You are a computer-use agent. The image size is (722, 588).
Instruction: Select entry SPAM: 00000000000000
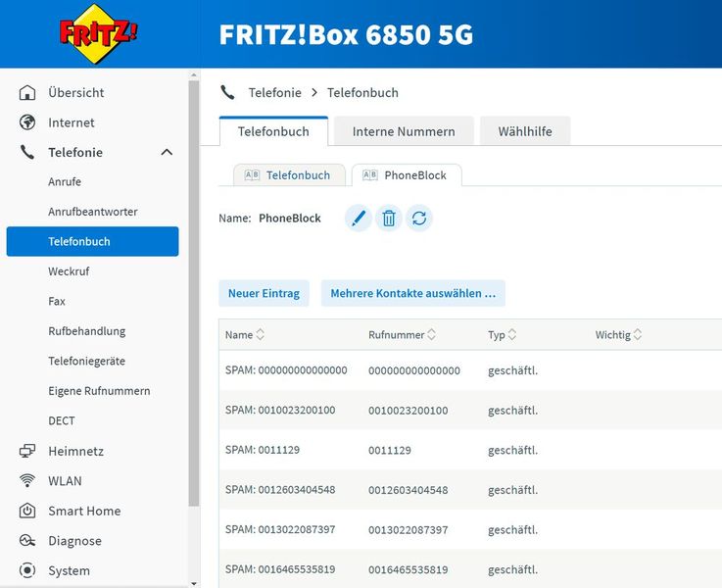pyautogui.click(x=286, y=370)
